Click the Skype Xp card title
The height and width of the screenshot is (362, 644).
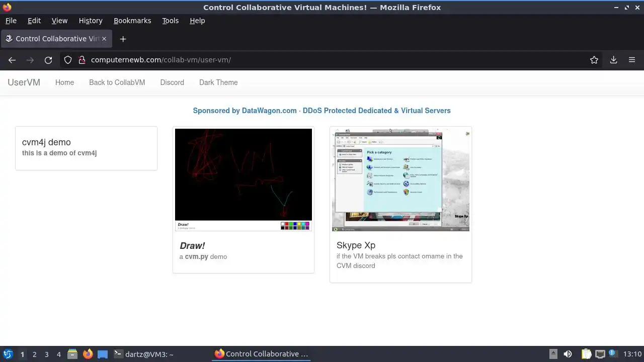coord(356,245)
